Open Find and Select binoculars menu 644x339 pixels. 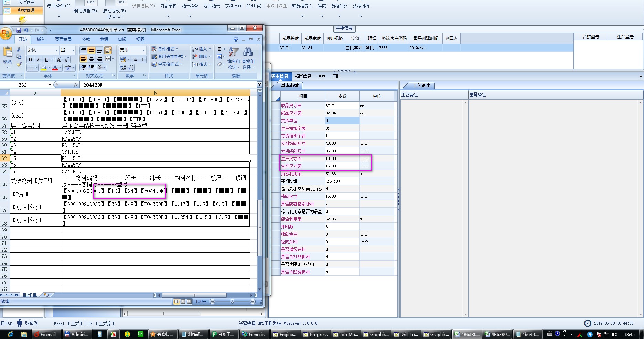pos(248,58)
